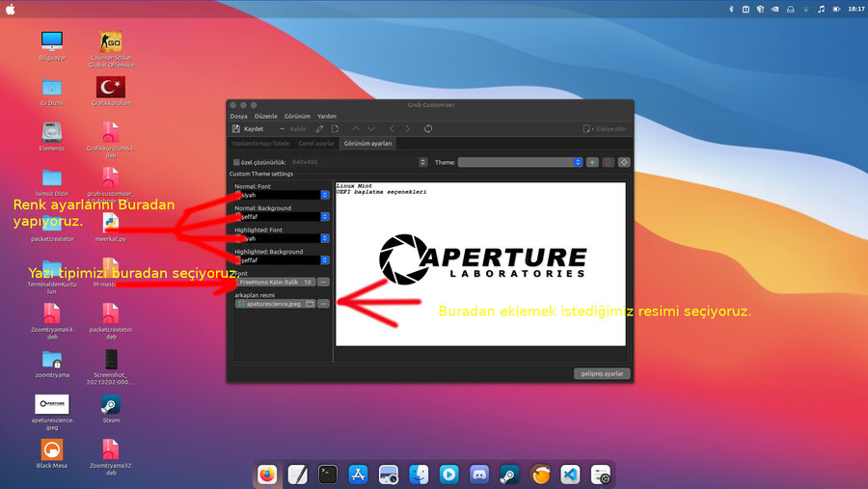Open the Steam desktop shortcut
The width and height of the screenshot is (868, 489).
point(111,409)
